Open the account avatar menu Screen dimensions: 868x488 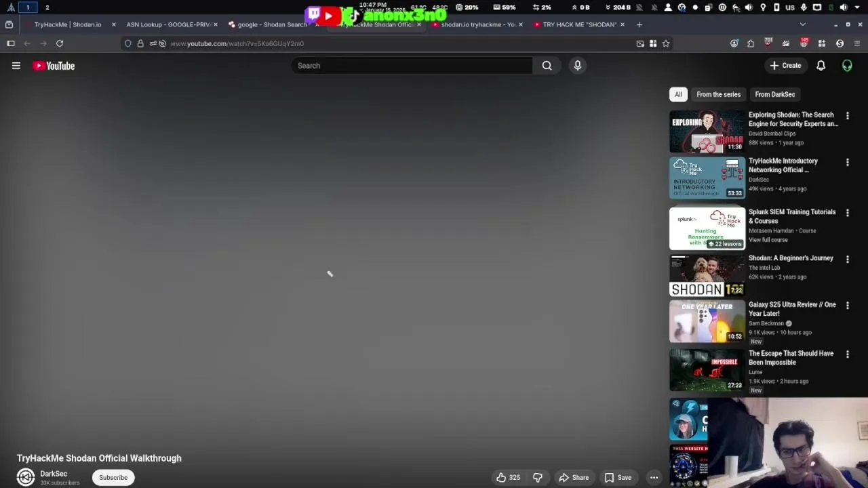coord(847,66)
